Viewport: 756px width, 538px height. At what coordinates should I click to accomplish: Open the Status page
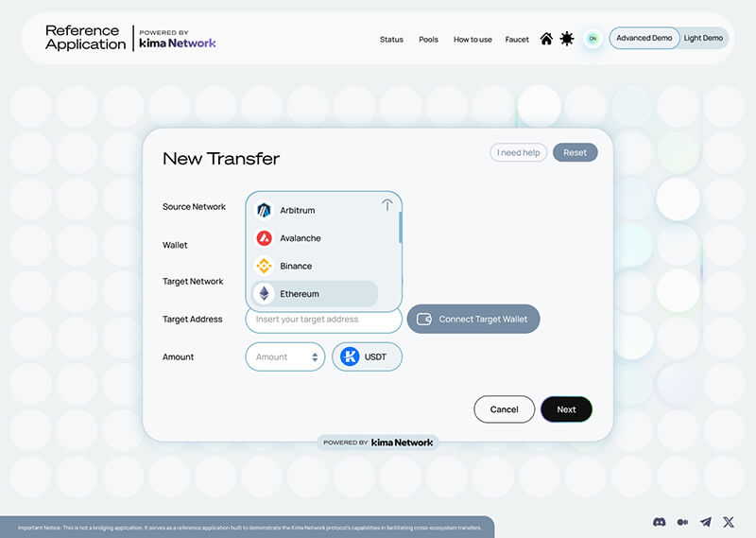point(391,40)
